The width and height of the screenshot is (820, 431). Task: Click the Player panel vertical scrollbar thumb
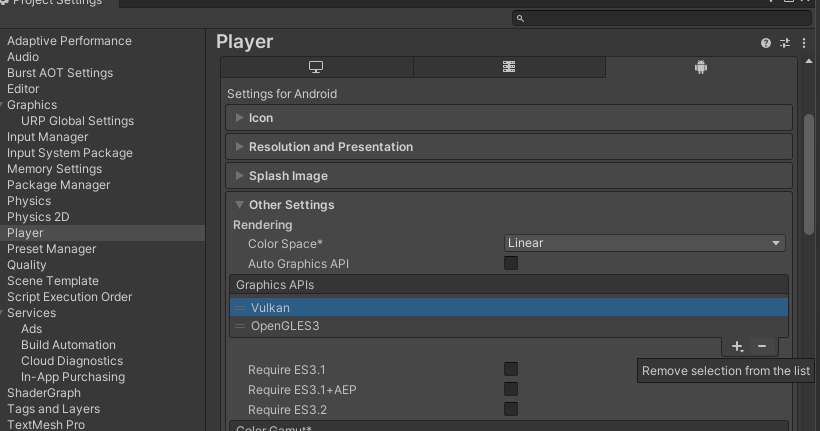coord(808,174)
